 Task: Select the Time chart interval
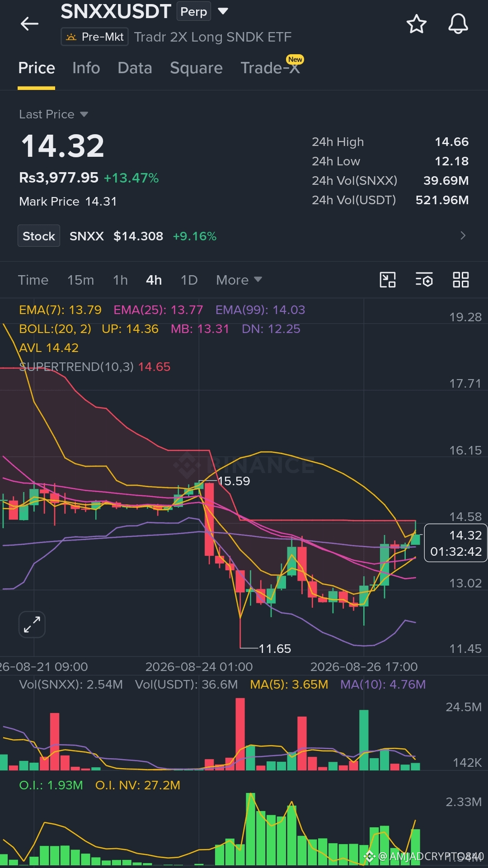coord(33,280)
